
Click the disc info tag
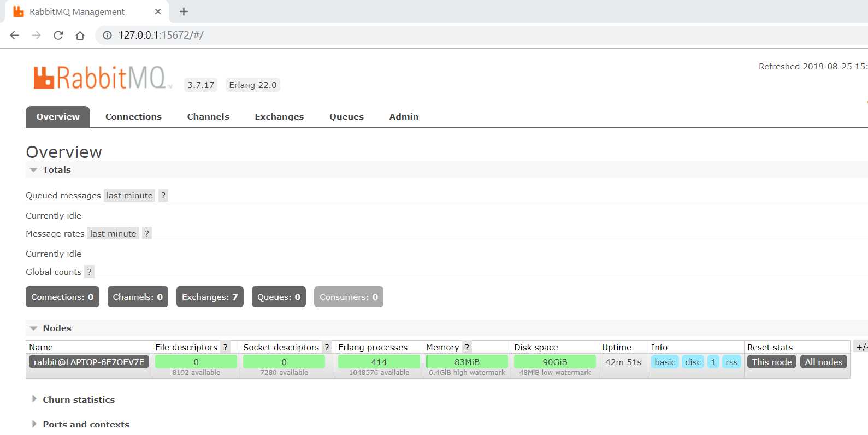pos(693,362)
